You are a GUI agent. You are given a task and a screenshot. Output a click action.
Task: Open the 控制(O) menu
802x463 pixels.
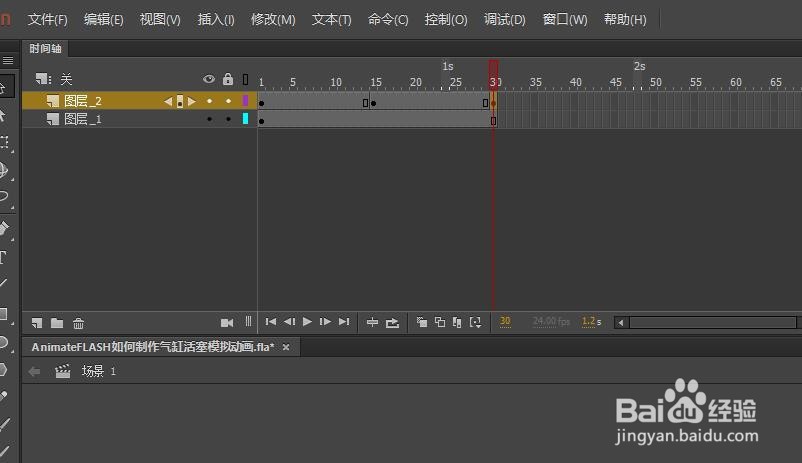click(445, 19)
